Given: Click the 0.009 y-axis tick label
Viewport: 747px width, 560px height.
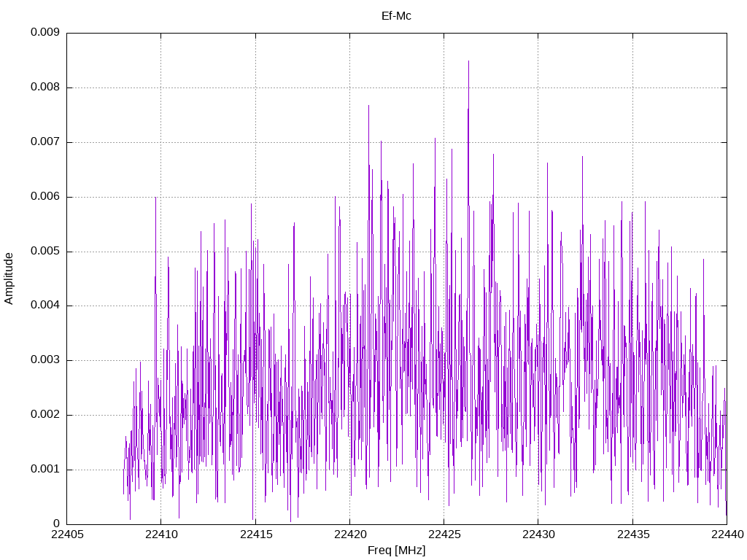Looking at the screenshot, I should [x=45, y=32].
